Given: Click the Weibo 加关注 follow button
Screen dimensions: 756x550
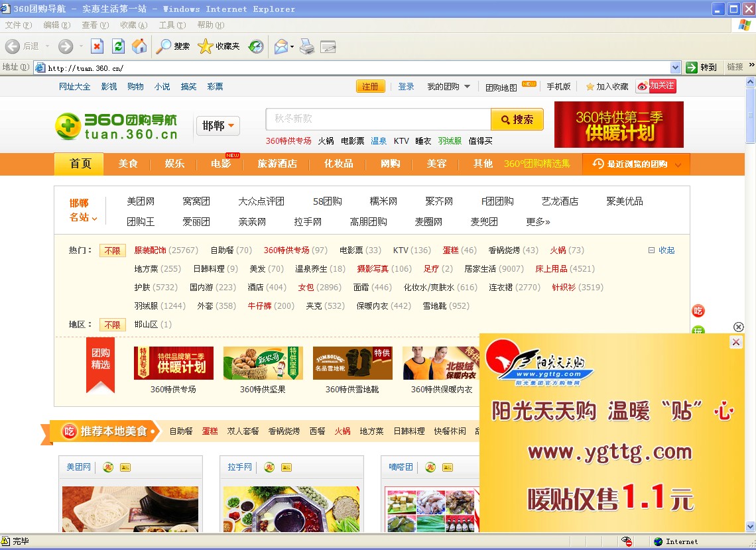Looking at the screenshot, I should pyautogui.click(x=656, y=86).
